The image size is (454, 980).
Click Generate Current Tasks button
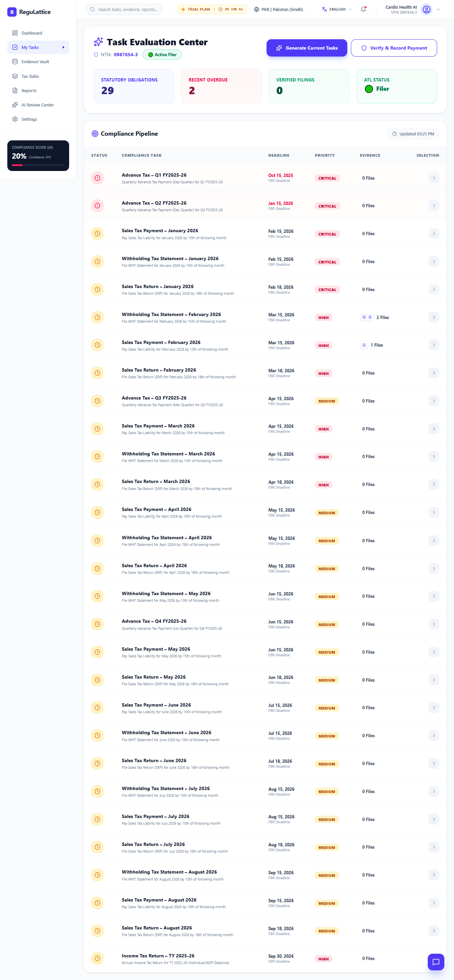pyautogui.click(x=306, y=48)
